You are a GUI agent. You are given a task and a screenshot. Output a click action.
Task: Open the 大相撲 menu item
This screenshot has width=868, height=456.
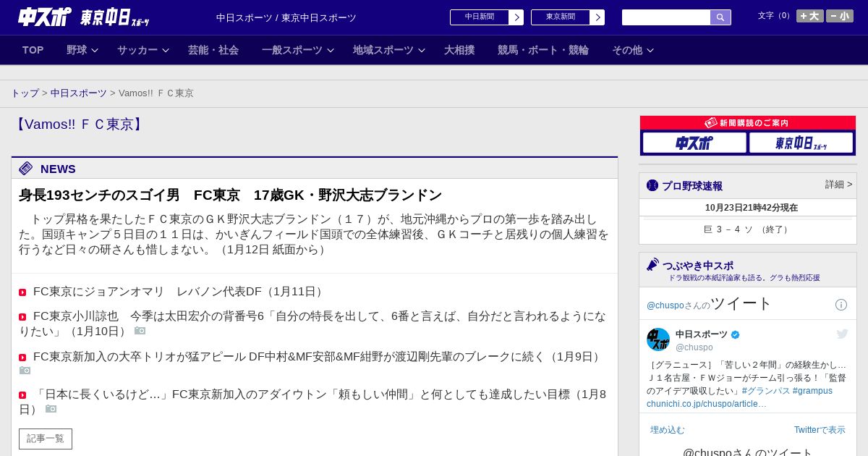(x=459, y=50)
